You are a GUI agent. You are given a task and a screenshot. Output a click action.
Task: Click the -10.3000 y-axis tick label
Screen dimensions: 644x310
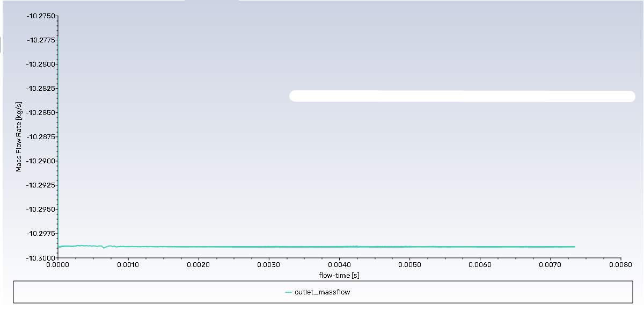click(40, 258)
